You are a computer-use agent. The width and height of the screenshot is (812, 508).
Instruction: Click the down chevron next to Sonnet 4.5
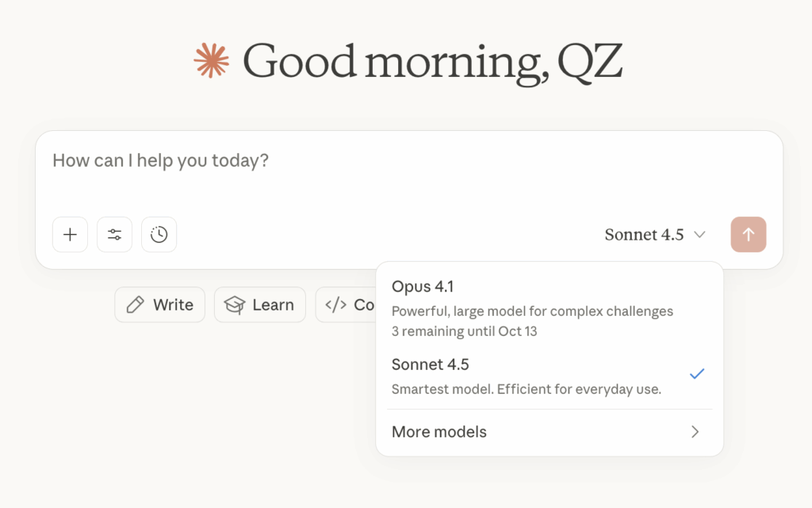click(699, 235)
